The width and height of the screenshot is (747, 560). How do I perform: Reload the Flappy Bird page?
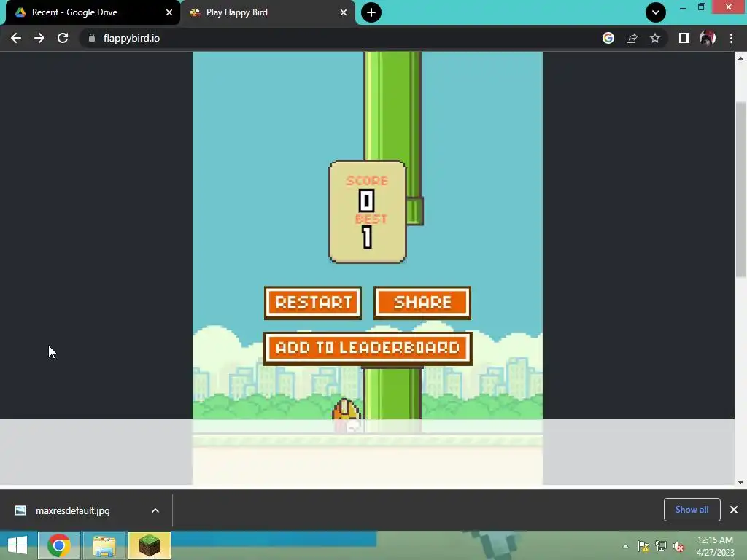tap(63, 38)
